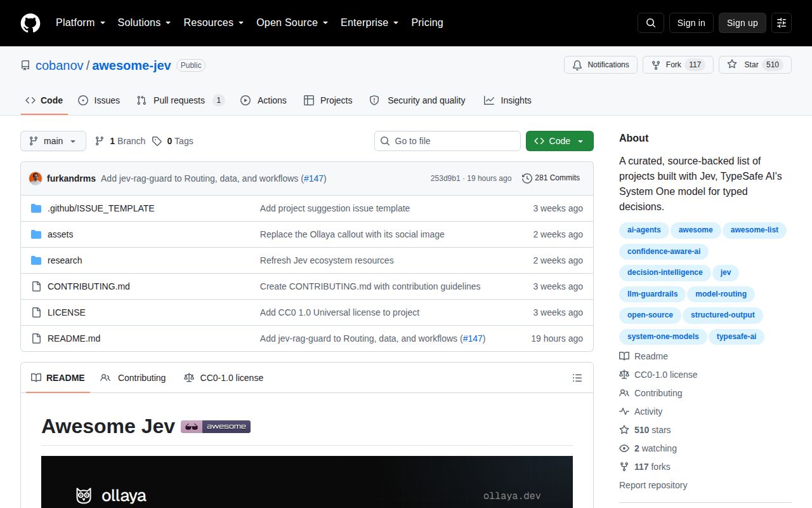This screenshot has width=812, height=508.
Task: Open the .github/ISSUE_TEMPLATE folder
Action: click(x=101, y=208)
